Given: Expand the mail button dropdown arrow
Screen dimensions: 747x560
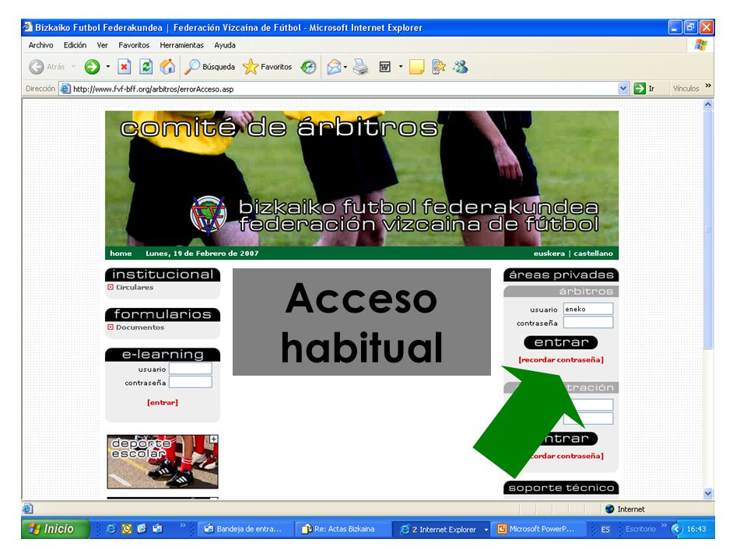Looking at the screenshot, I should pyautogui.click(x=345, y=67).
